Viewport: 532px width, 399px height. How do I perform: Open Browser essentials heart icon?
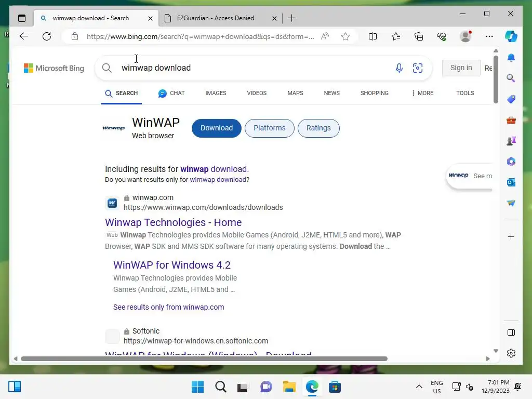[442, 36]
